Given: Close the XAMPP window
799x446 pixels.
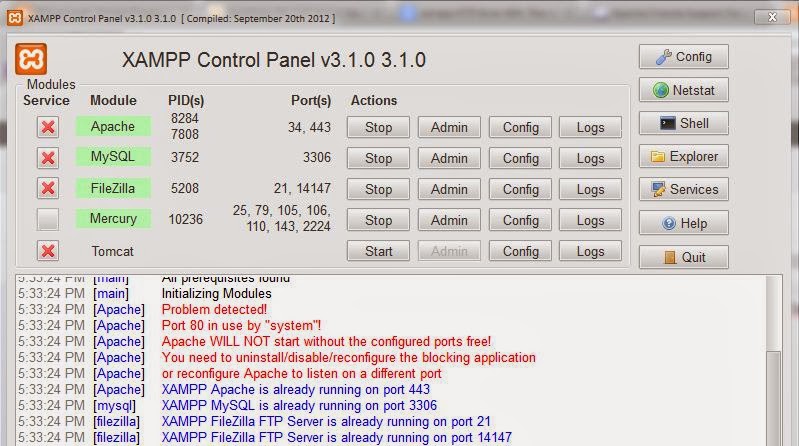Looking at the screenshot, I should [773, 17].
